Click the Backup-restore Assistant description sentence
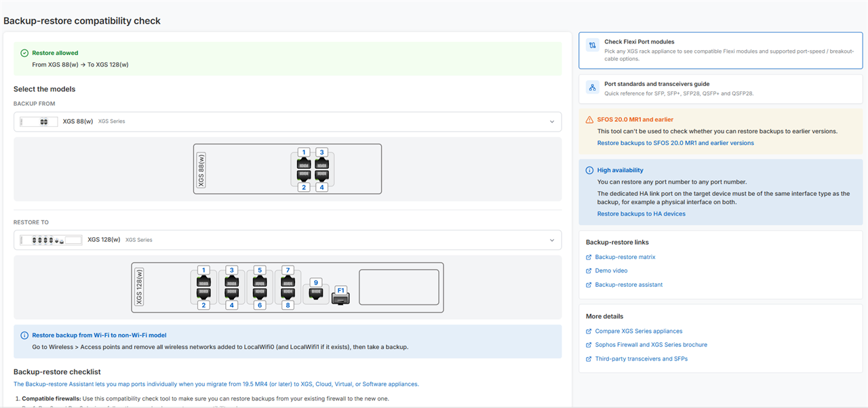The height and width of the screenshot is (408, 868). point(216,384)
